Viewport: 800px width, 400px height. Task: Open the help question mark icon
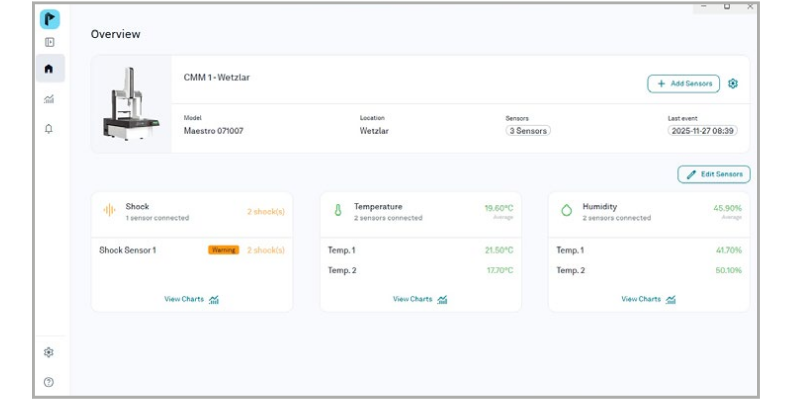coord(49,381)
